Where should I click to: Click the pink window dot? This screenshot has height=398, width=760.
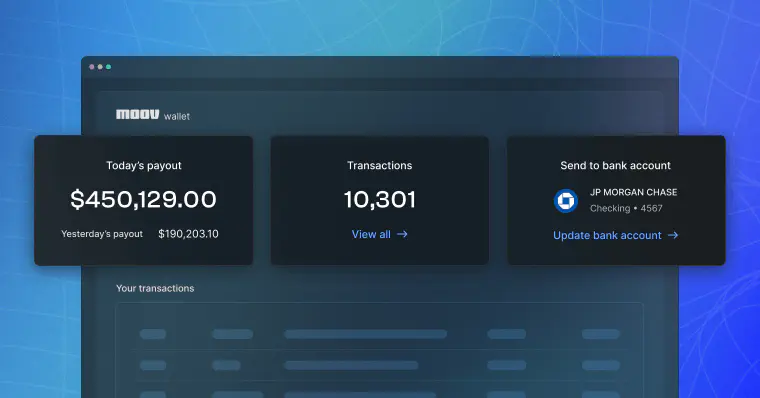click(92, 67)
